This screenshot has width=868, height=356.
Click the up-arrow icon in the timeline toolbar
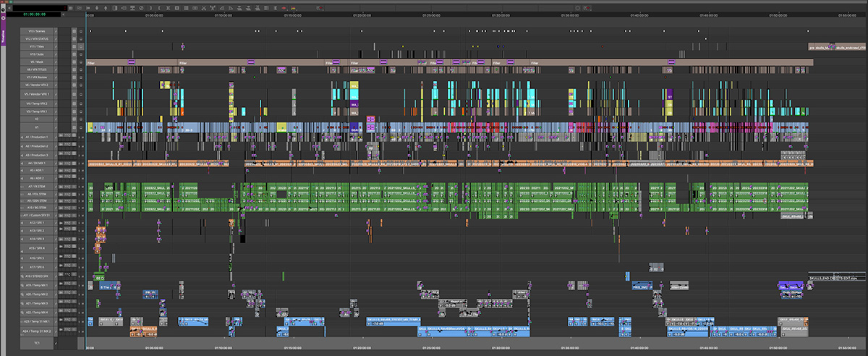click(106, 7)
